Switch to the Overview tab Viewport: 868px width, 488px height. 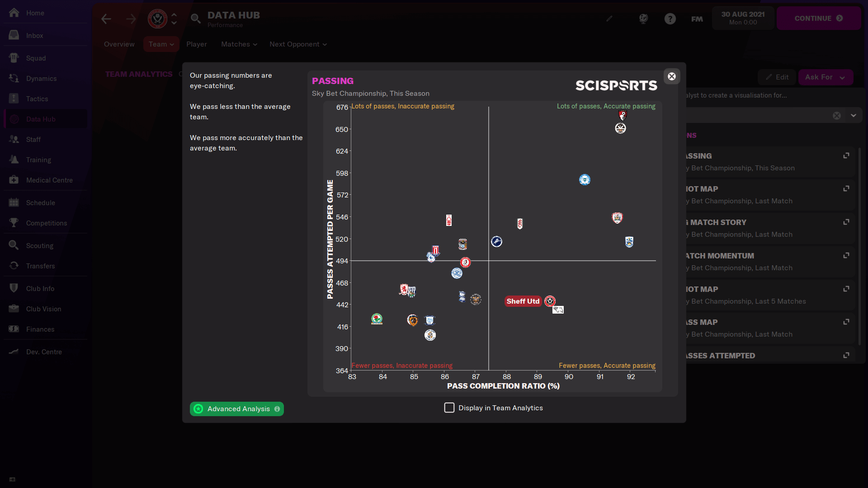pyautogui.click(x=119, y=44)
